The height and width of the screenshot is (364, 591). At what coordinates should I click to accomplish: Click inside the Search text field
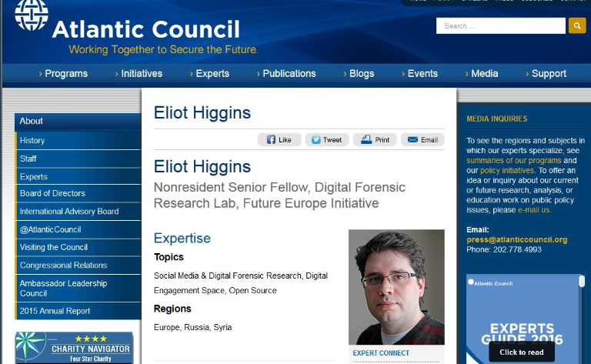coord(500,25)
